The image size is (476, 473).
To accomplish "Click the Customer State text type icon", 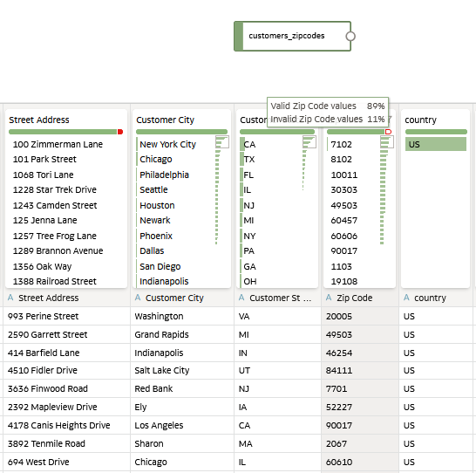I will (241, 298).
